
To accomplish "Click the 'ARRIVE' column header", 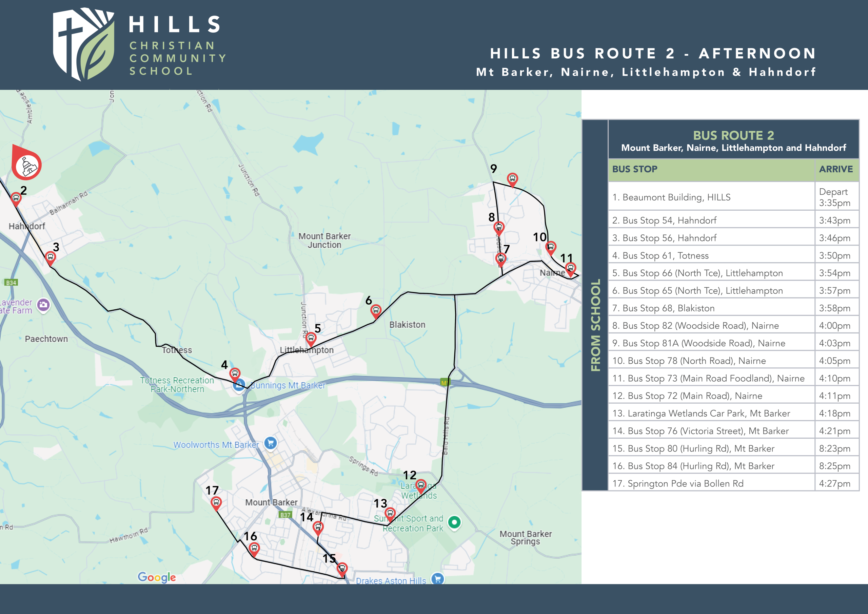I will point(836,169).
